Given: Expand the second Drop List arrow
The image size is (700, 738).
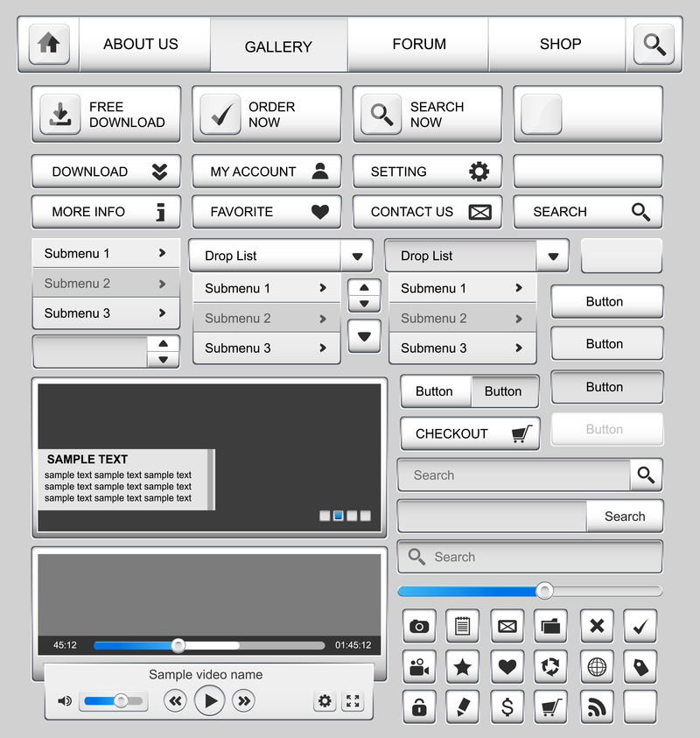Looking at the screenshot, I should click(x=553, y=256).
